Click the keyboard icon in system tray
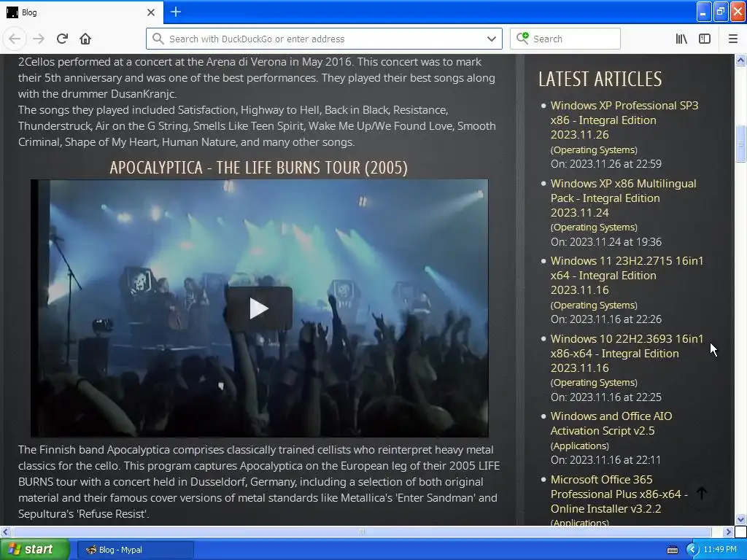The width and height of the screenshot is (747, 560). (x=672, y=550)
